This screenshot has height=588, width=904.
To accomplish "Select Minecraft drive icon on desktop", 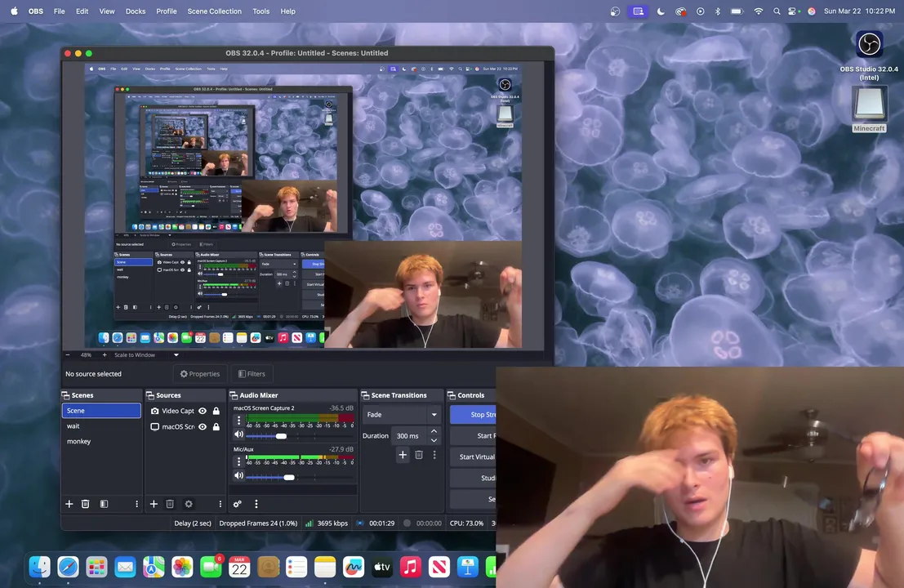I will pos(869,103).
